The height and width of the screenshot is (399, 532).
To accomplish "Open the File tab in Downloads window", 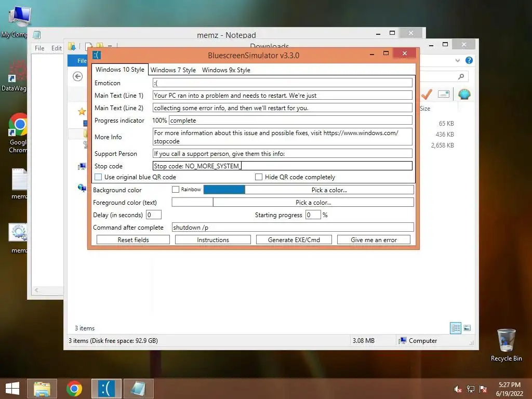I will 78,60.
